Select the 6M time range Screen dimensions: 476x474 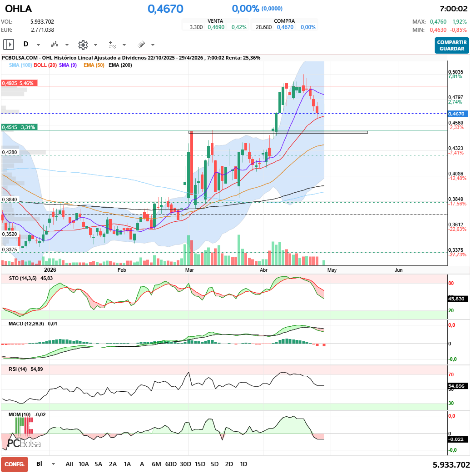point(156,464)
